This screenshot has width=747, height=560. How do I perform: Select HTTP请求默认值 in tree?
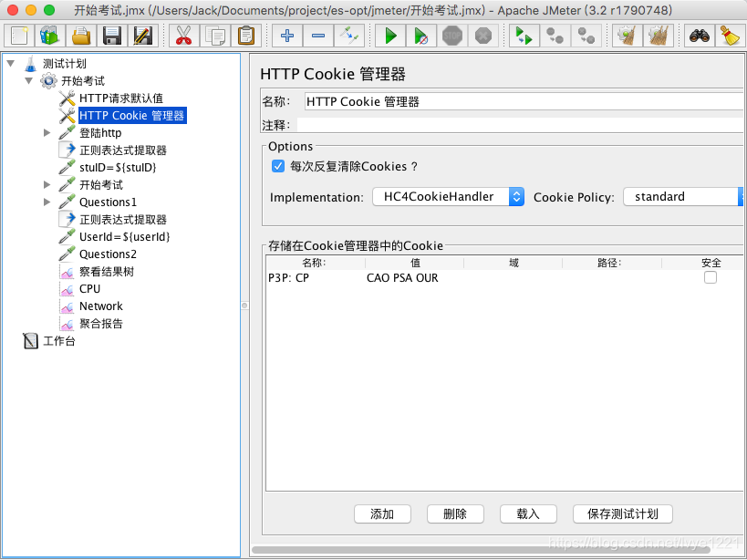pyautogui.click(x=121, y=99)
